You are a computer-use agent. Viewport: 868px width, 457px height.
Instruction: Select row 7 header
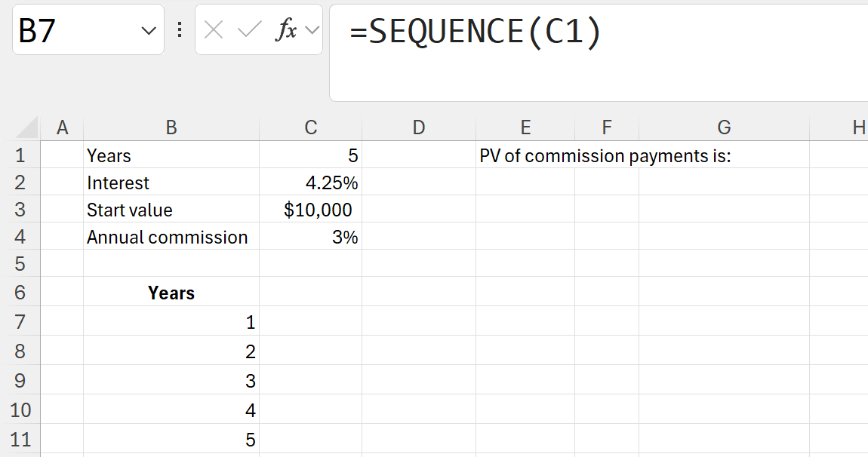(20, 322)
